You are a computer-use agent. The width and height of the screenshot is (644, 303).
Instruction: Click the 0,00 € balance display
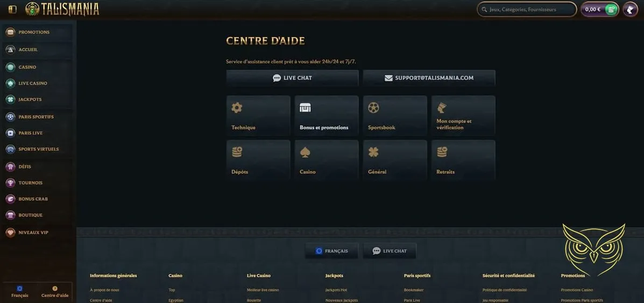[593, 9]
